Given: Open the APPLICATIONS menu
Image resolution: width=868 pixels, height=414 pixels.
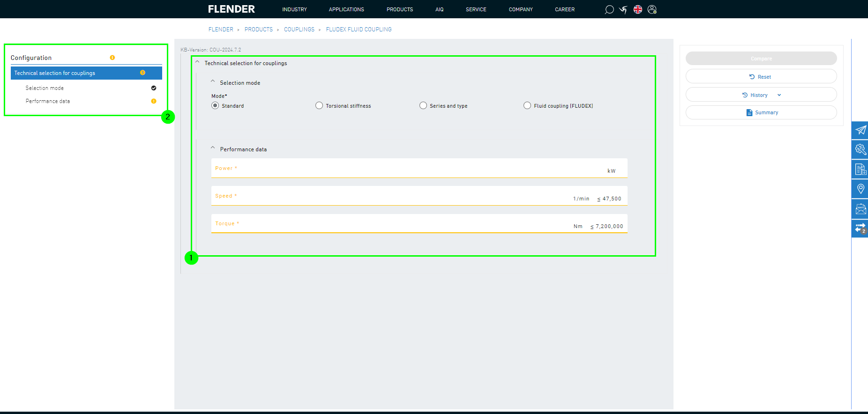Looking at the screenshot, I should tap(346, 9).
